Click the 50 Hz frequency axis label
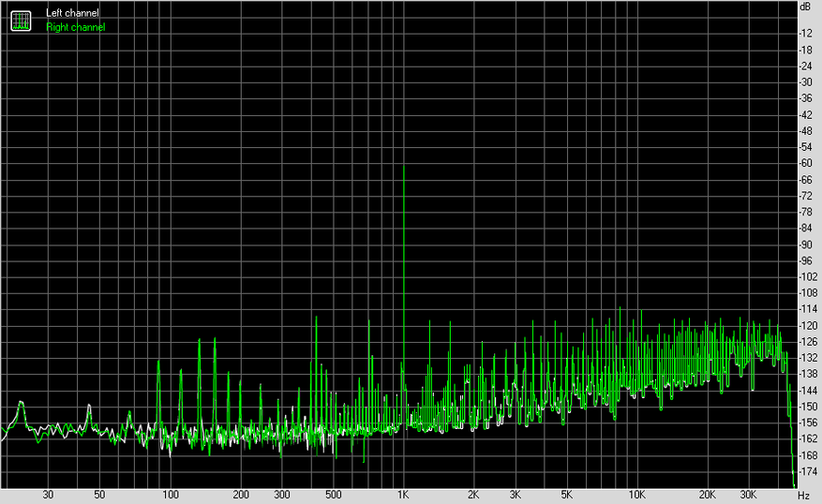Screen dimensions: 822x504 click(x=99, y=495)
